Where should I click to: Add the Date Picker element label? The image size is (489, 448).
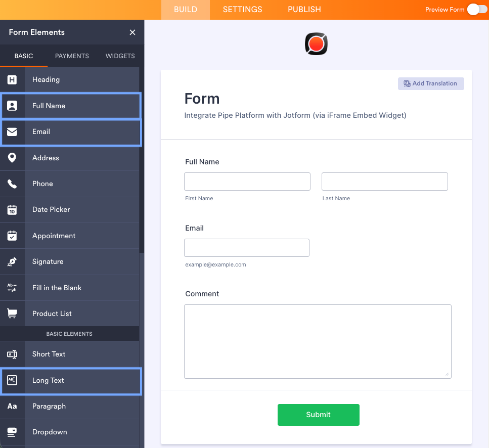51,209
